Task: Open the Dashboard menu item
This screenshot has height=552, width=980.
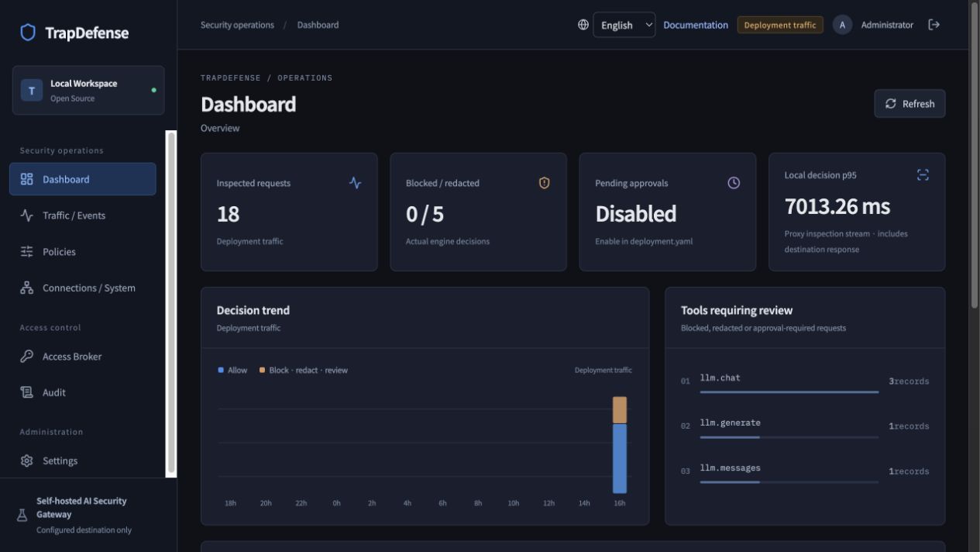Action: pos(83,179)
